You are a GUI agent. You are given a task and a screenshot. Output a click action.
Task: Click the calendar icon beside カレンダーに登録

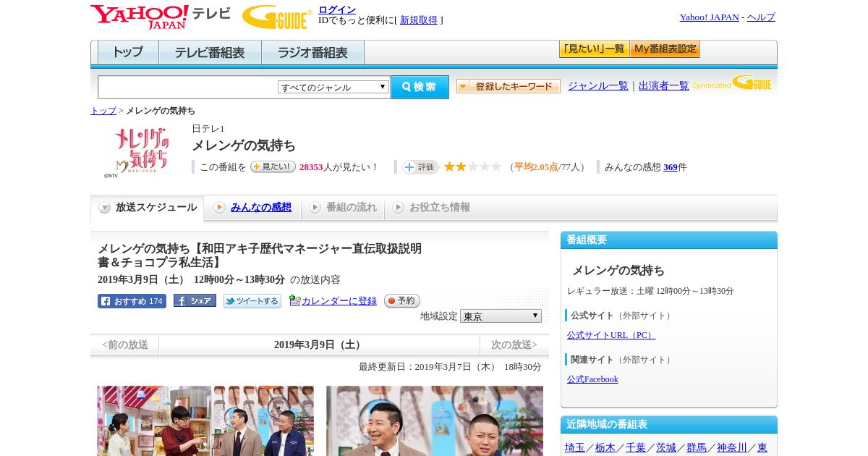[294, 300]
